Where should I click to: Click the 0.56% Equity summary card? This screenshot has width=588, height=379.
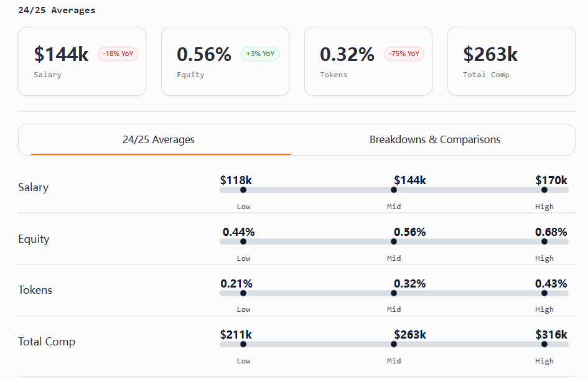click(225, 62)
